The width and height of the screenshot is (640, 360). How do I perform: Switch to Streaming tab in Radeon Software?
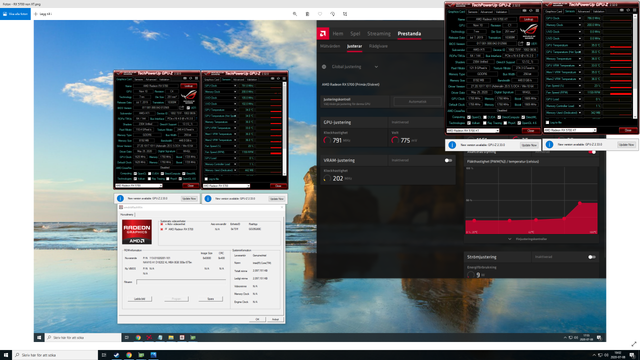click(x=379, y=33)
